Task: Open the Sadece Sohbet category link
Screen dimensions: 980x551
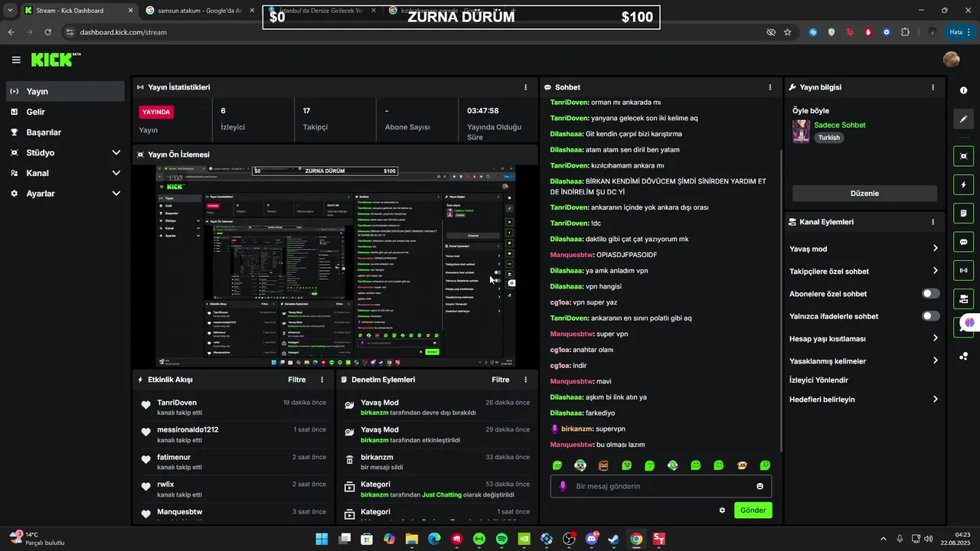Action: 840,125
